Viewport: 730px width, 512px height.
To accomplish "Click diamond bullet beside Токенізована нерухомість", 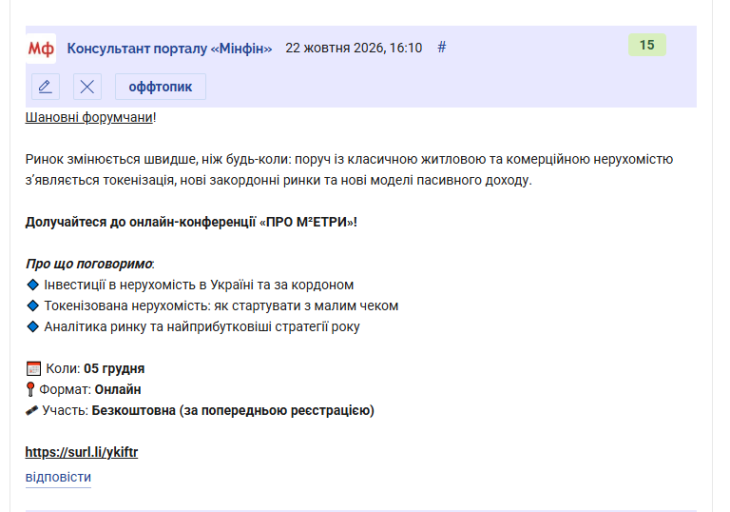I will point(33,305).
